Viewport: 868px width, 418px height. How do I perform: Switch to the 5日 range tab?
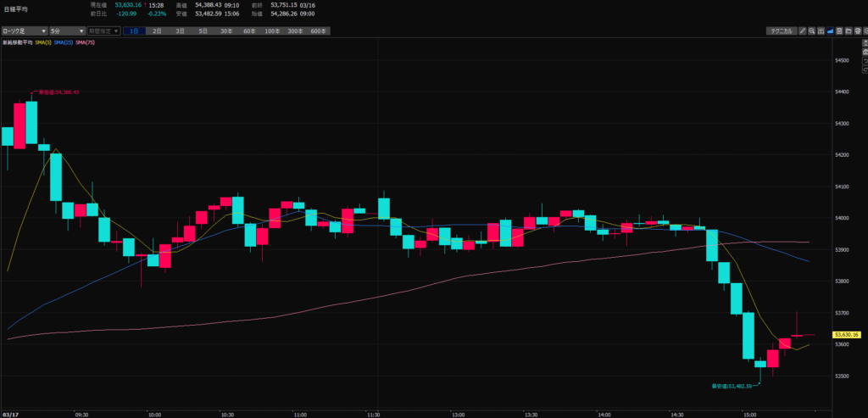coord(203,31)
